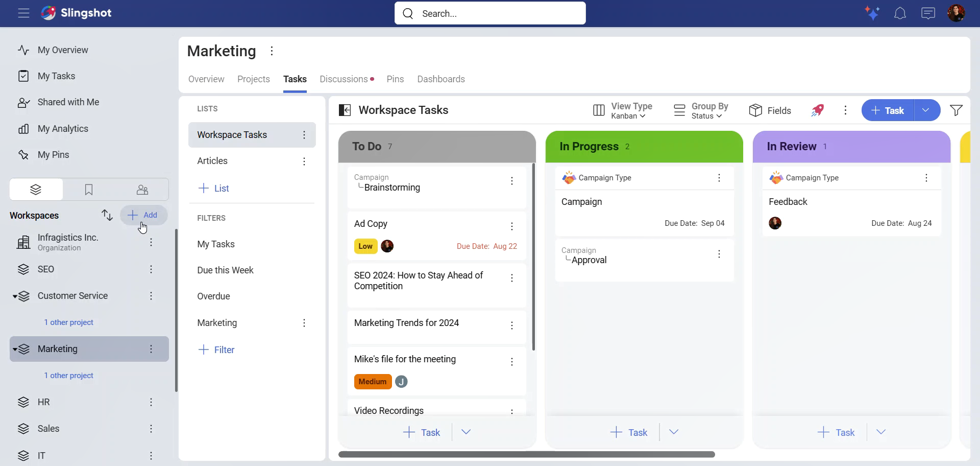Open the filter funnel icon
This screenshot has height=466, width=980.
click(x=957, y=110)
